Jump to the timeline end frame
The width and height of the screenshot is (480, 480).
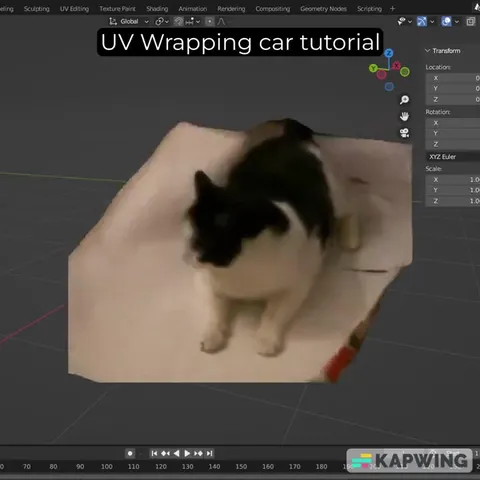click(209, 453)
